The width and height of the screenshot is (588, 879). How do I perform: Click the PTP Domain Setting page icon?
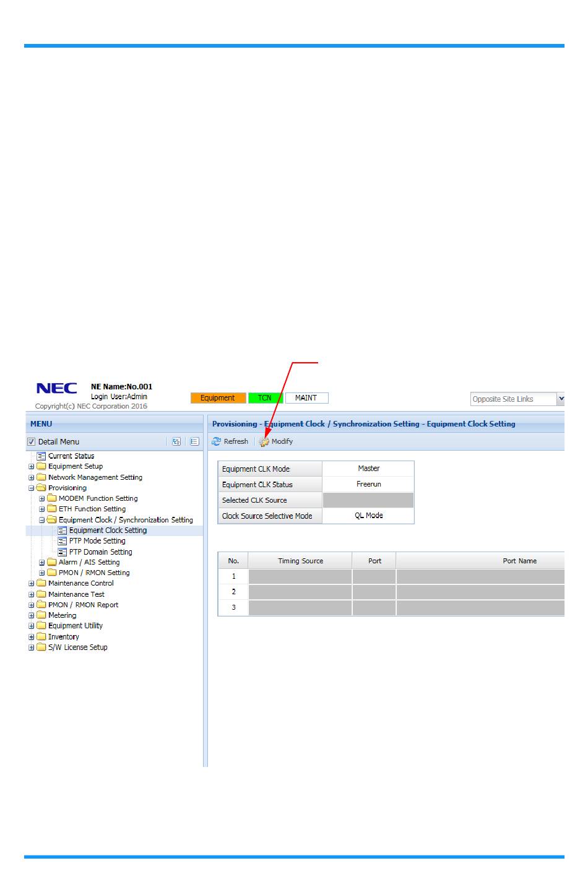63,552
